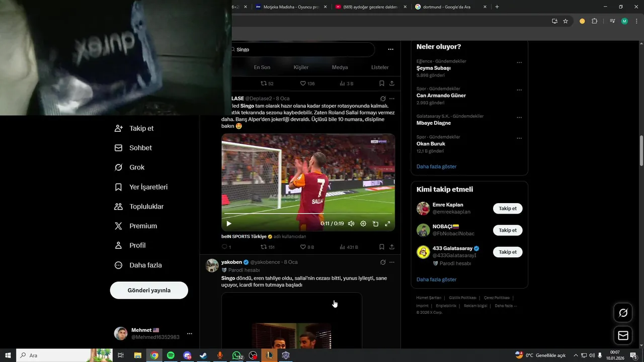Follow Emre Kaplan

(508, 208)
